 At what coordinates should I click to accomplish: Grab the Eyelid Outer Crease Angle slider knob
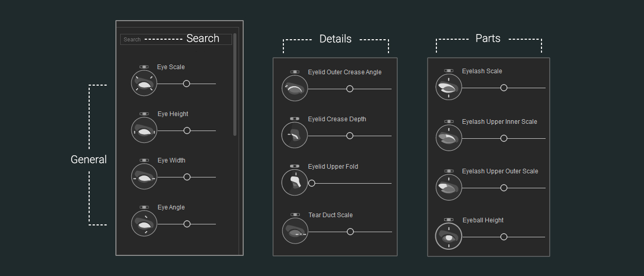click(x=350, y=89)
